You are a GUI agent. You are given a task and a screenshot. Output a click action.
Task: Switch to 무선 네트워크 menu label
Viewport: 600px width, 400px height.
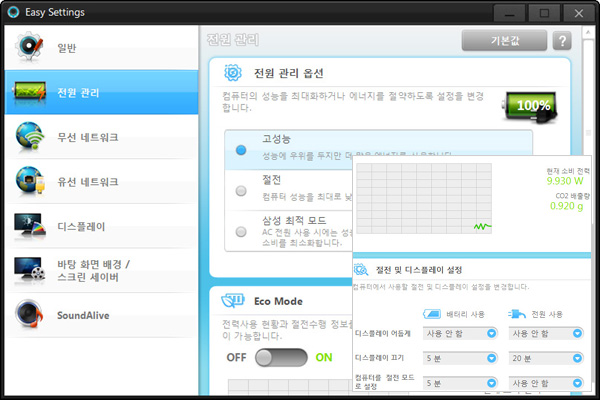(x=88, y=138)
